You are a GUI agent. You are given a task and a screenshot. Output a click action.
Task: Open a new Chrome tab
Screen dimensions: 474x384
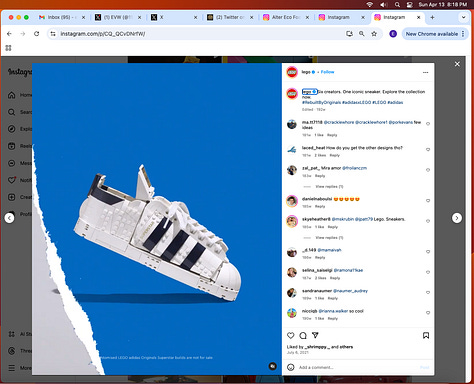432,17
